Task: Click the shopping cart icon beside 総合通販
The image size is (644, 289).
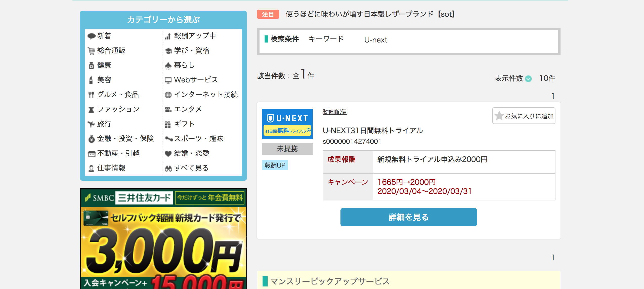Action: click(x=91, y=51)
